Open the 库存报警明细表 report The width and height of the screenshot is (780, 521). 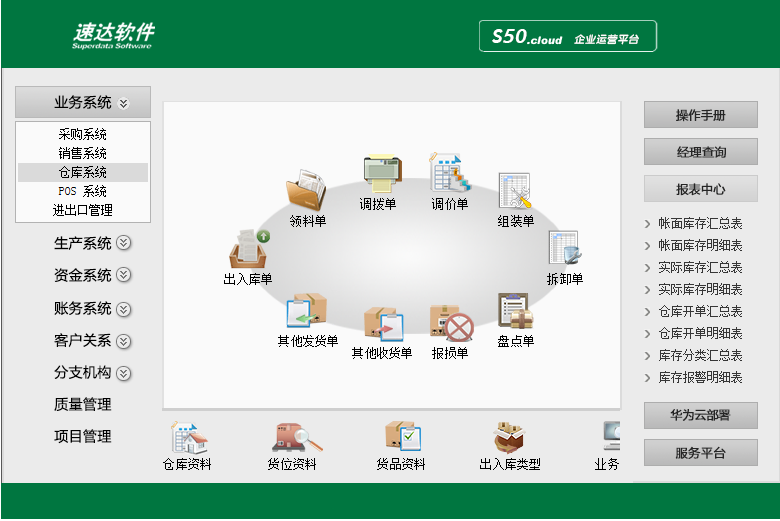[700, 378]
